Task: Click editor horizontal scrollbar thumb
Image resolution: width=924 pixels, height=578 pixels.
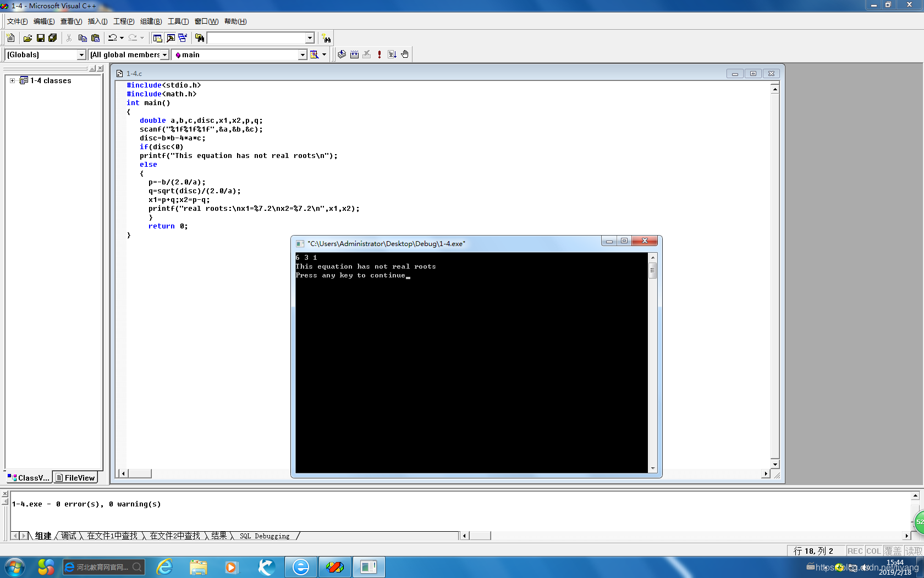Action: (x=140, y=473)
